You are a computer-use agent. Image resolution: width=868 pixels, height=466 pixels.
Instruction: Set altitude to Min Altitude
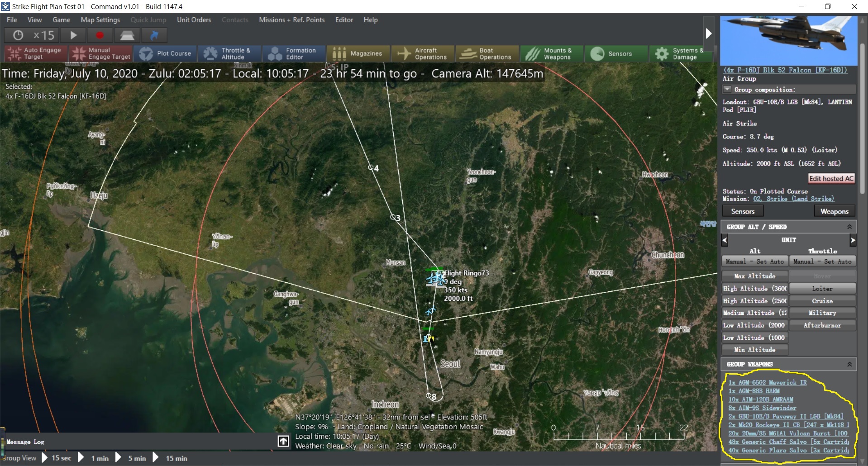755,350
